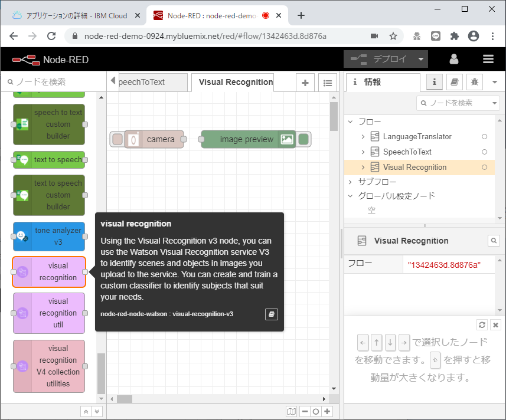The width and height of the screenshot is (506, 420).
Task: Select the visual recognition V4 collection utilities node
Action: (x=48, y=366)
